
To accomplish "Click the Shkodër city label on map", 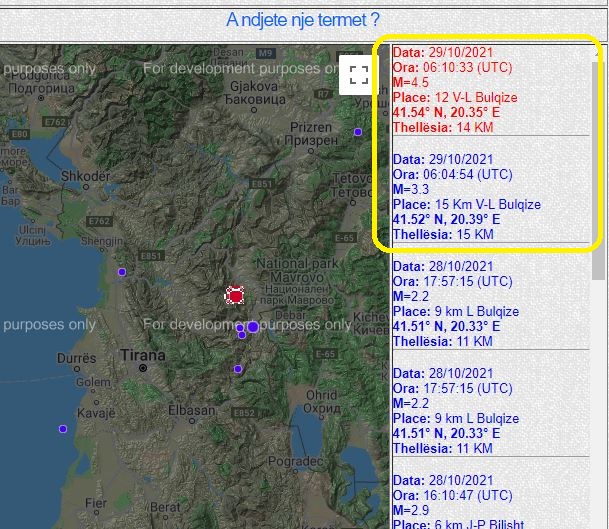I will [84, 175].
